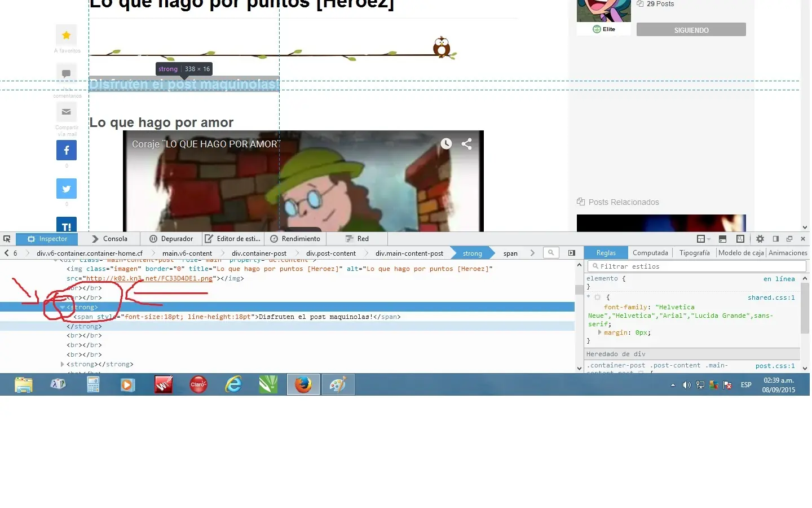812x508 pixels.
Task: Open the Red network tab
Action: (356, 239)
